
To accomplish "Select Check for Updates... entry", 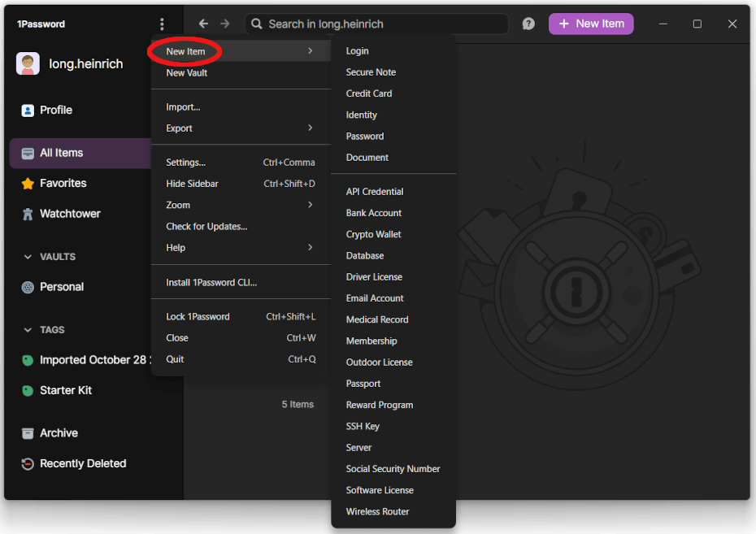I will pos(241,227).
